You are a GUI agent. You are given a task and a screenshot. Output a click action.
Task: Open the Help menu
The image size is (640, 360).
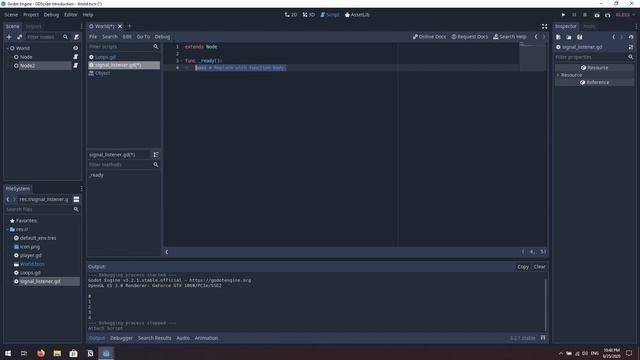(x=88, y=15)
